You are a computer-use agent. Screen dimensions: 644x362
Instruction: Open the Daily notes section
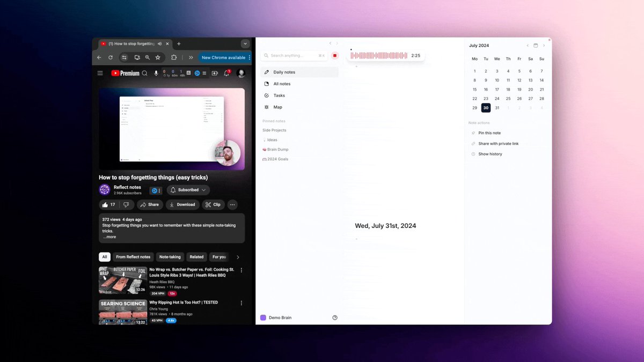click(299, 72)
